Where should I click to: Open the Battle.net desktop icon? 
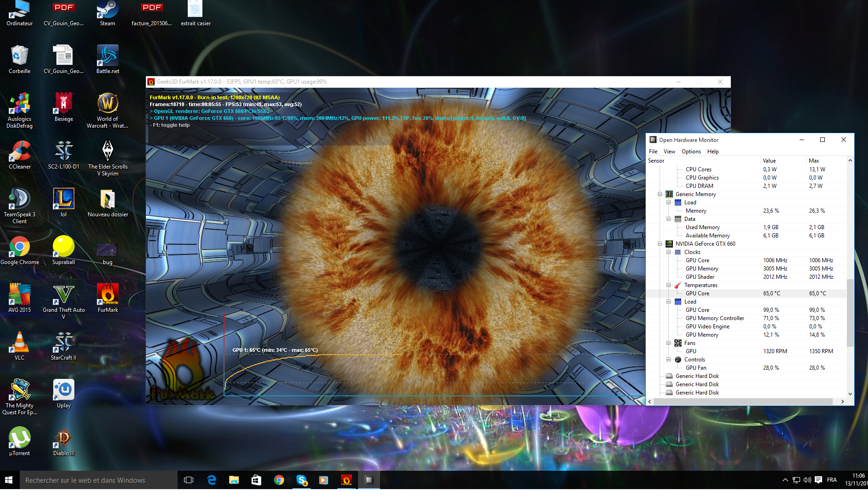coord(107,59)
